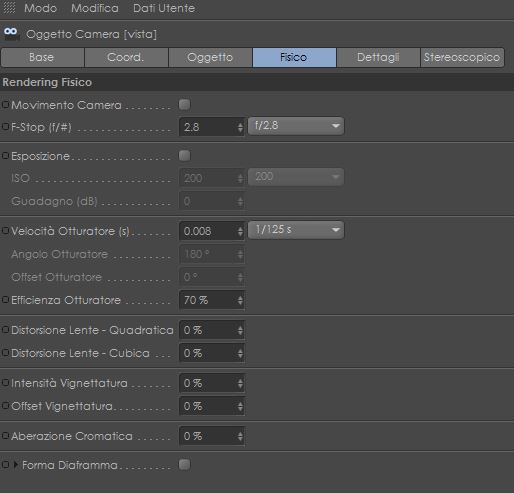Switch to the Base tab
514x493 pixels.
[42, 57]
